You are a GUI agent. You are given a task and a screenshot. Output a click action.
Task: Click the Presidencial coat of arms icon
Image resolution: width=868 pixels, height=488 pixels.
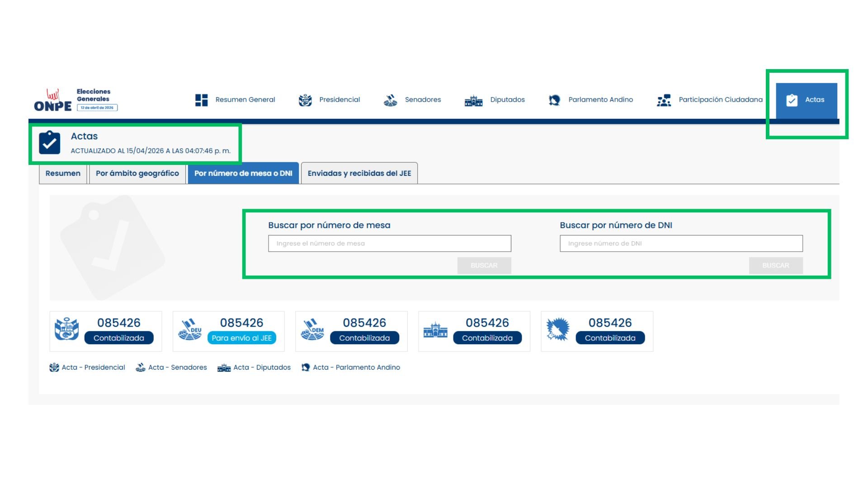(x=305, y=100)
